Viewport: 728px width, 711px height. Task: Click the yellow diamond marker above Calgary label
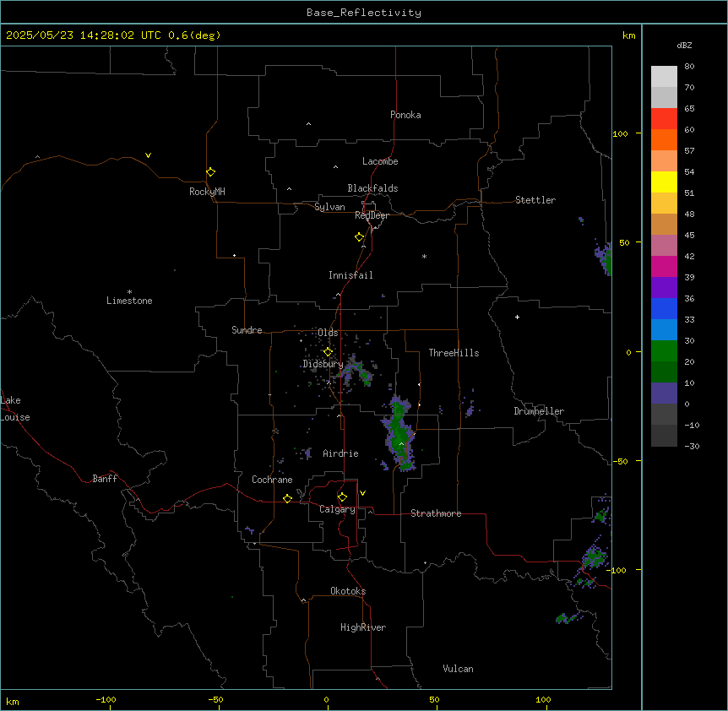point(342,497)
